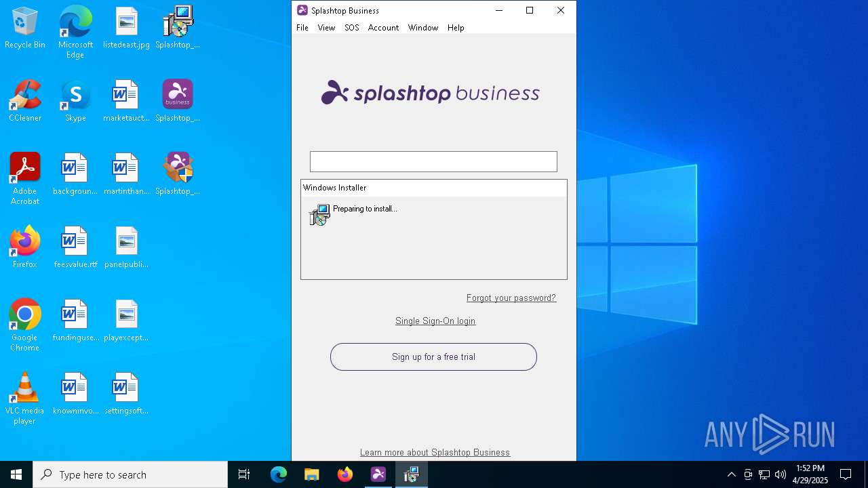Image resolution: width=868 pixels, height=488 pixels.
Task: Select the fundinguse Word document icon
Action: click(75, 321)
